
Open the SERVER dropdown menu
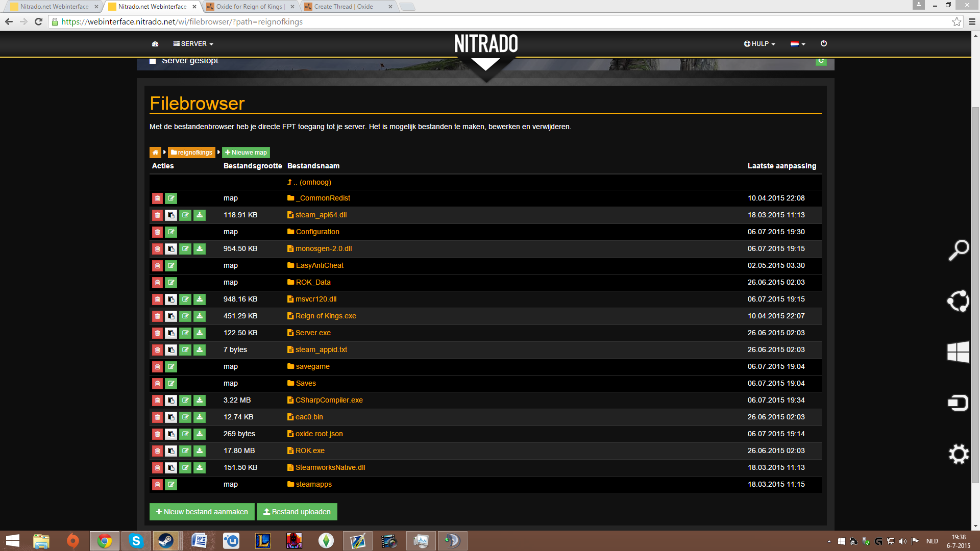tap(193, 44)
